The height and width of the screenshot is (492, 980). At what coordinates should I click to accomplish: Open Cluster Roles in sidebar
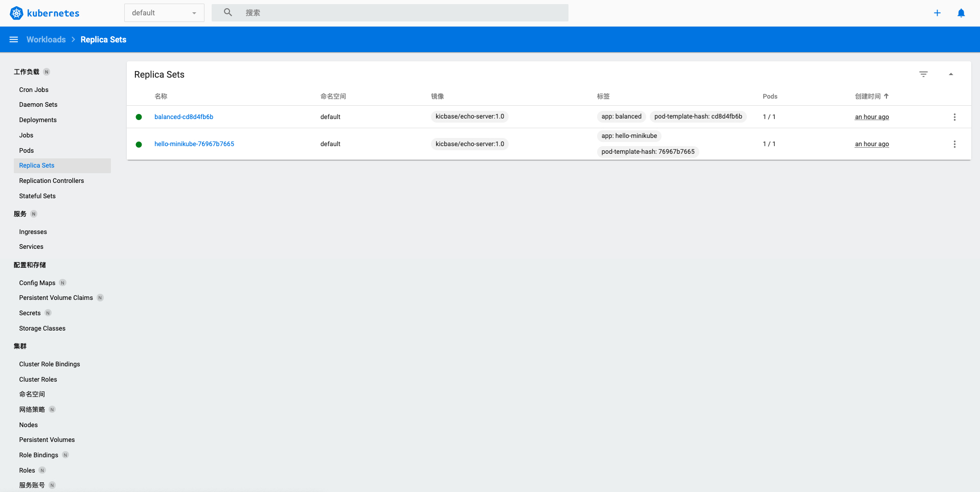pos(38,380)
